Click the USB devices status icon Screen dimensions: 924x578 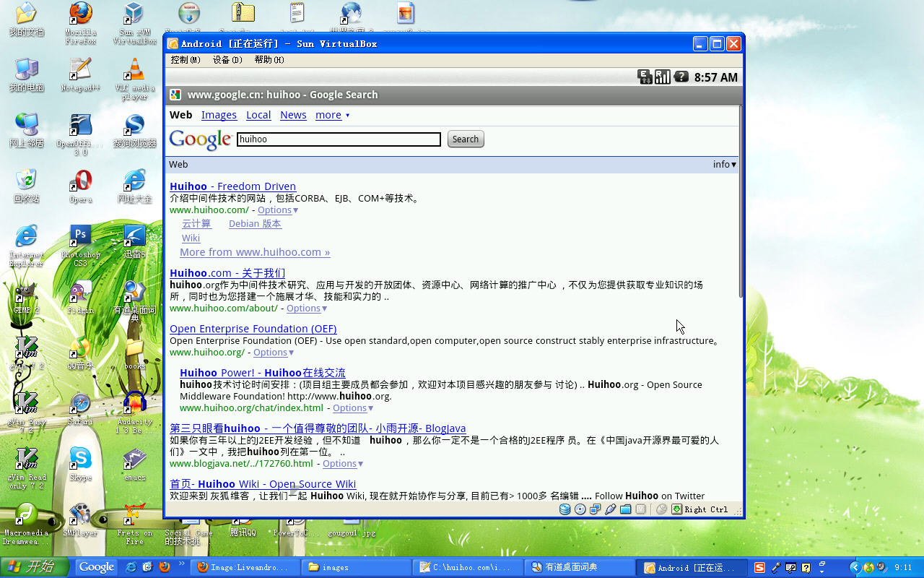coord(610,509)
